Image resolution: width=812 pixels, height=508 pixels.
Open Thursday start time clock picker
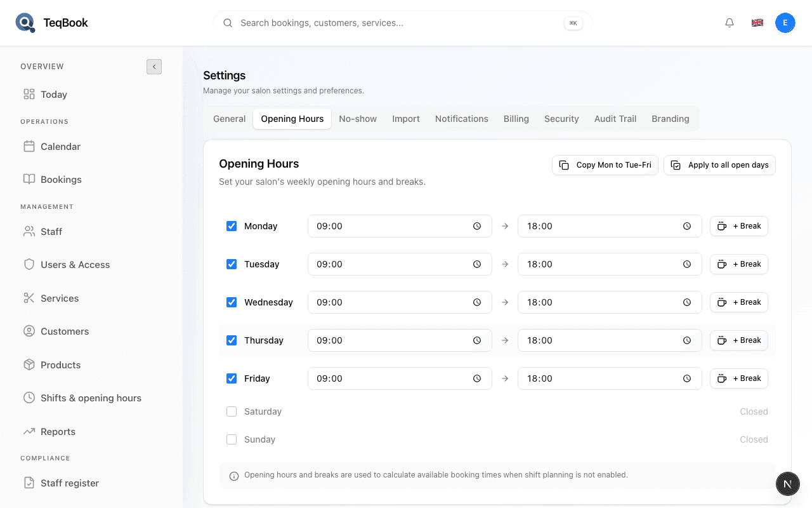[477, 340]
